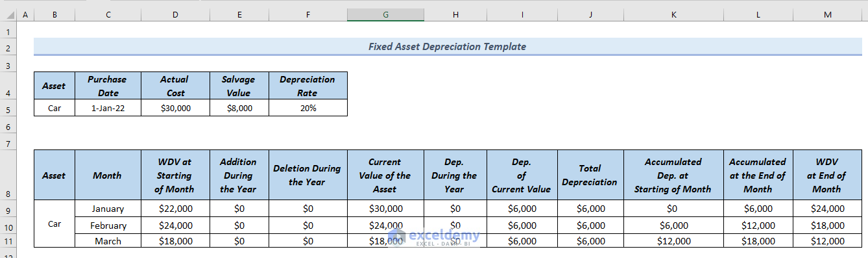
Task: Select Accumulated at the End of Month header
Action: click(x=758, y=175)
